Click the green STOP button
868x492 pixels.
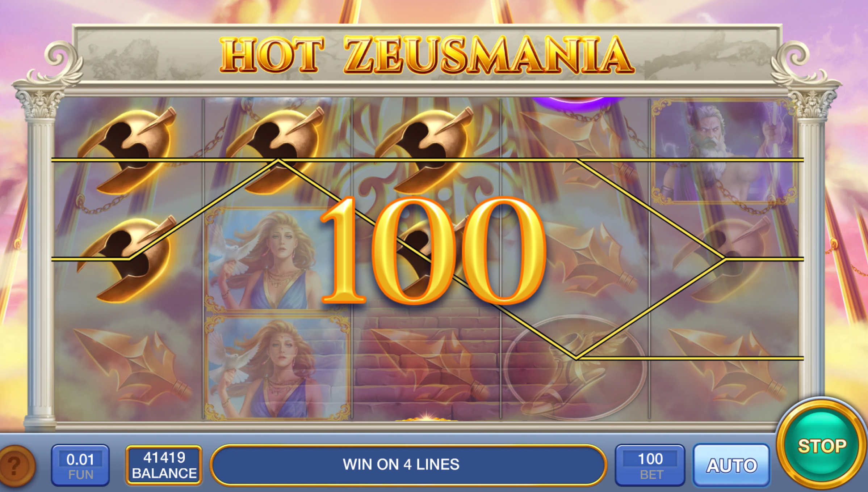click(x=822, y=445)
